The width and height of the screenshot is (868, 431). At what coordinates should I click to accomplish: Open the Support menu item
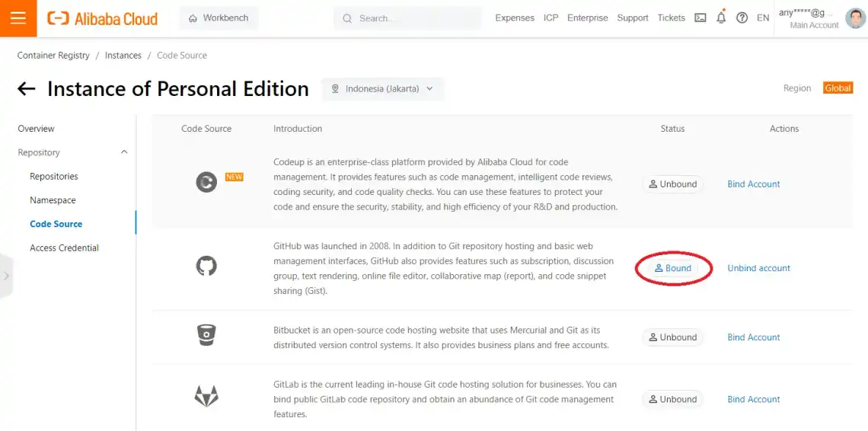click(x=632, y=18)
